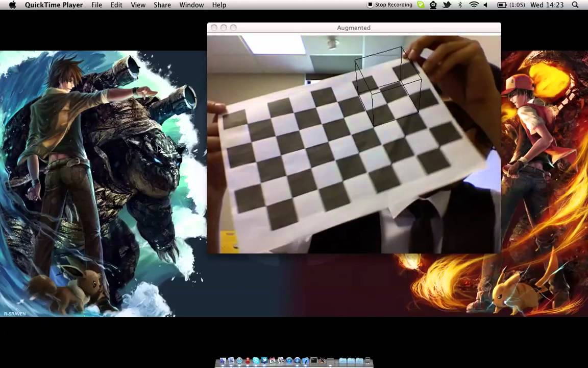Open the Twitter menu bar icon
The width and height of the screenshot is (588, 368).
point(446,5)
